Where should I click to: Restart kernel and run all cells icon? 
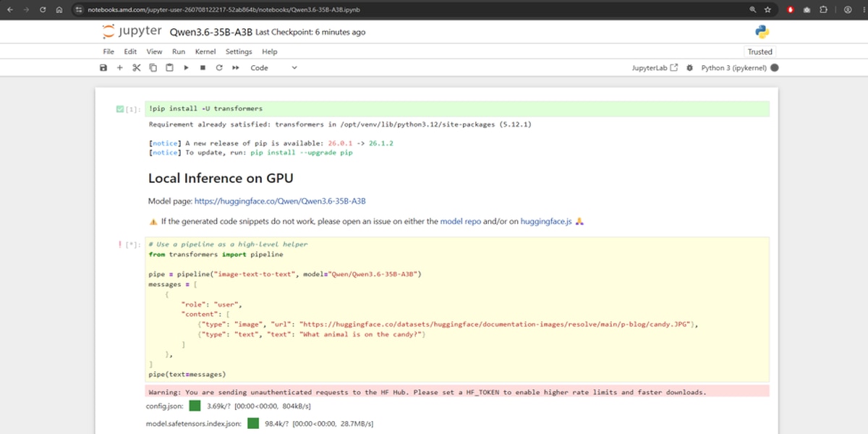236,68
